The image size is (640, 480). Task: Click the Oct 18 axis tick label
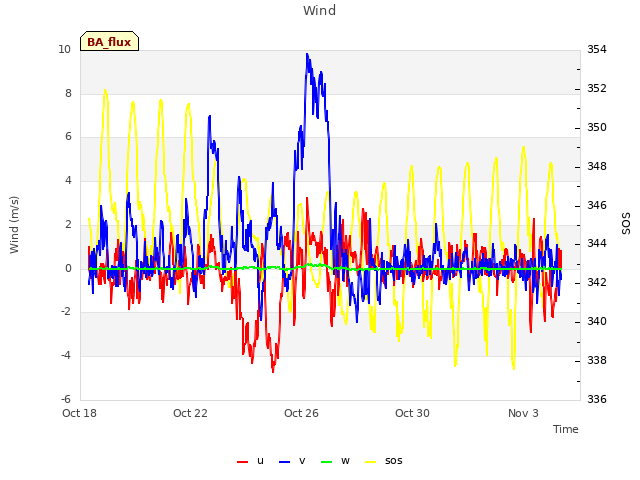coord(79,413)
